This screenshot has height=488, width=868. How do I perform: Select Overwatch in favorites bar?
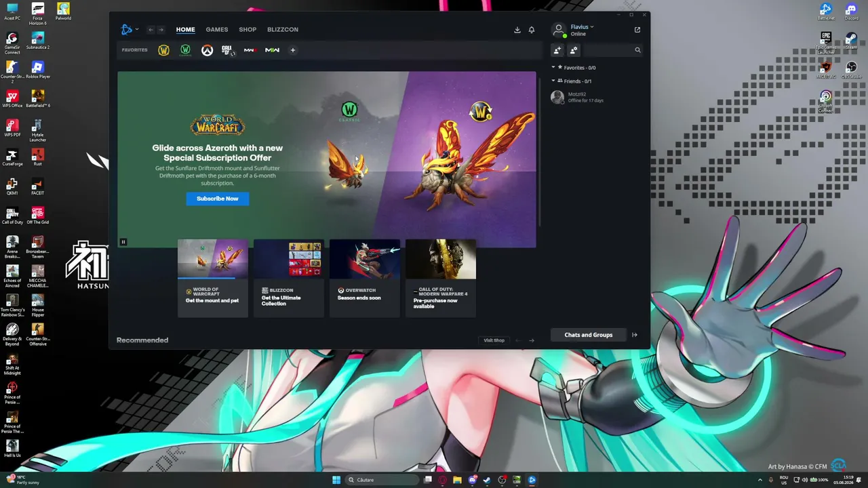[207, 50]
